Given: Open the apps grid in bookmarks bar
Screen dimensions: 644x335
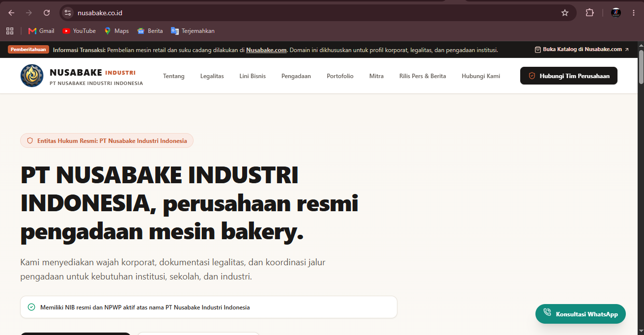Looking at the screenshot, I should pos(10,31).
